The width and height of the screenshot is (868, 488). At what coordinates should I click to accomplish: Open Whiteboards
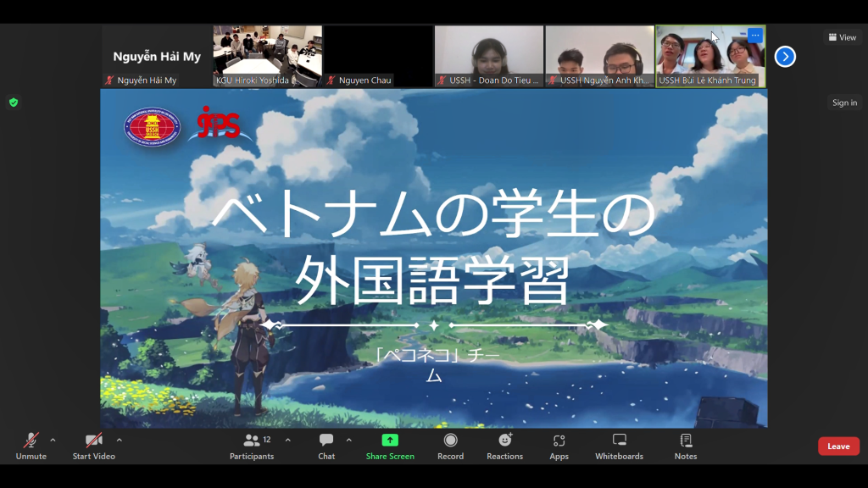point(619,446)
